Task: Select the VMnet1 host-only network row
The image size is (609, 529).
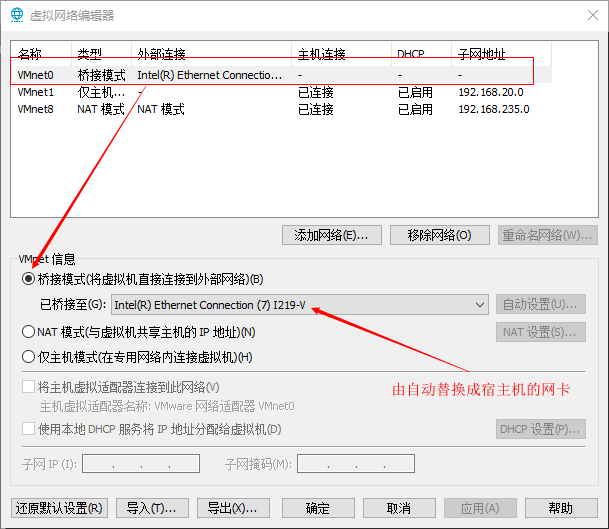Action: 150,92
